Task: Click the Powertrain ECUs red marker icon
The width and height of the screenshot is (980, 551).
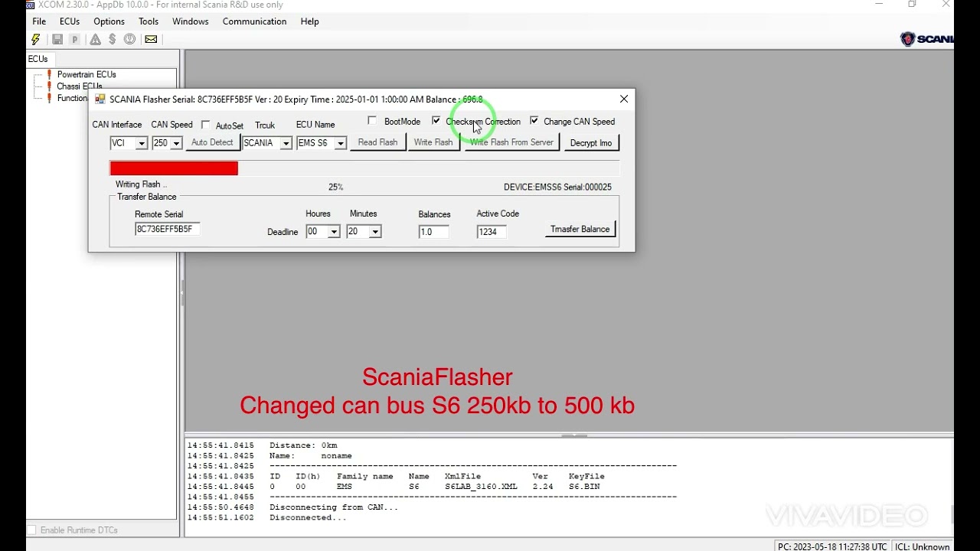Action: [x=50, y=74]
